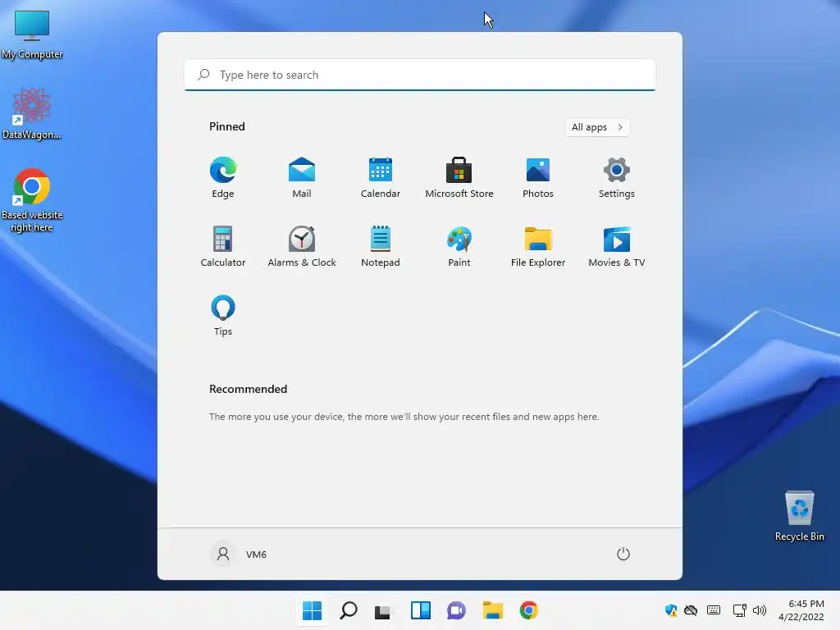Open the Tips app

pos(223,316)
